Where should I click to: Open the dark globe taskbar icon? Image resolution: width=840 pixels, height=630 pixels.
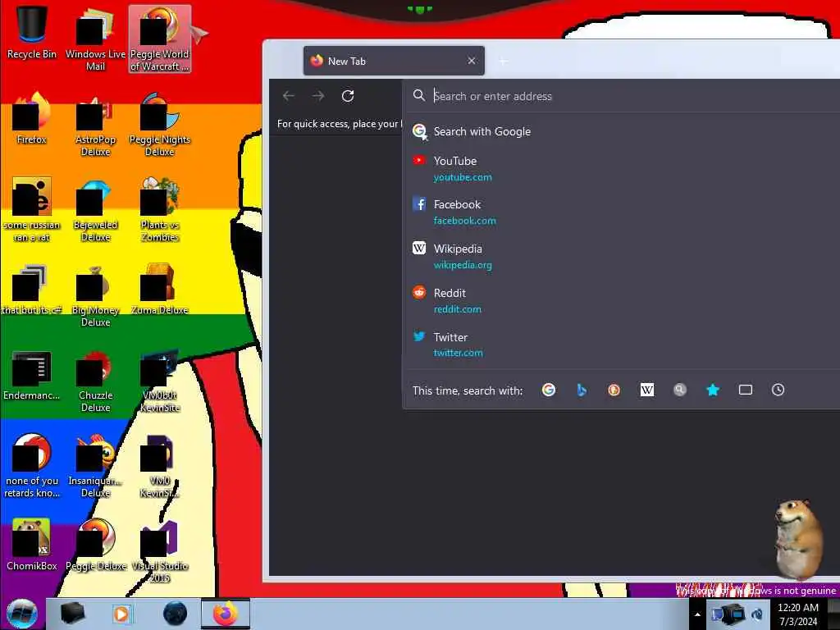pyautogui.click(x=176, y=614)
